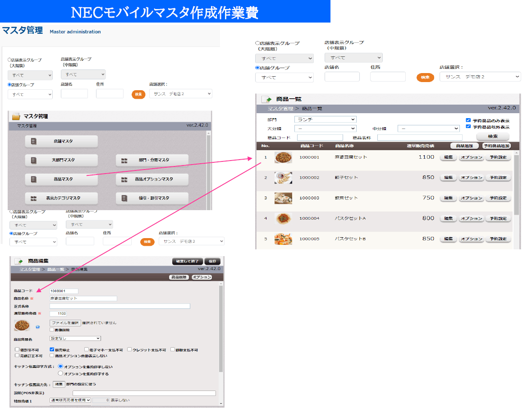
Task: Click the 保存 save button
Action: pyautogui.click(x=212, y=261)
